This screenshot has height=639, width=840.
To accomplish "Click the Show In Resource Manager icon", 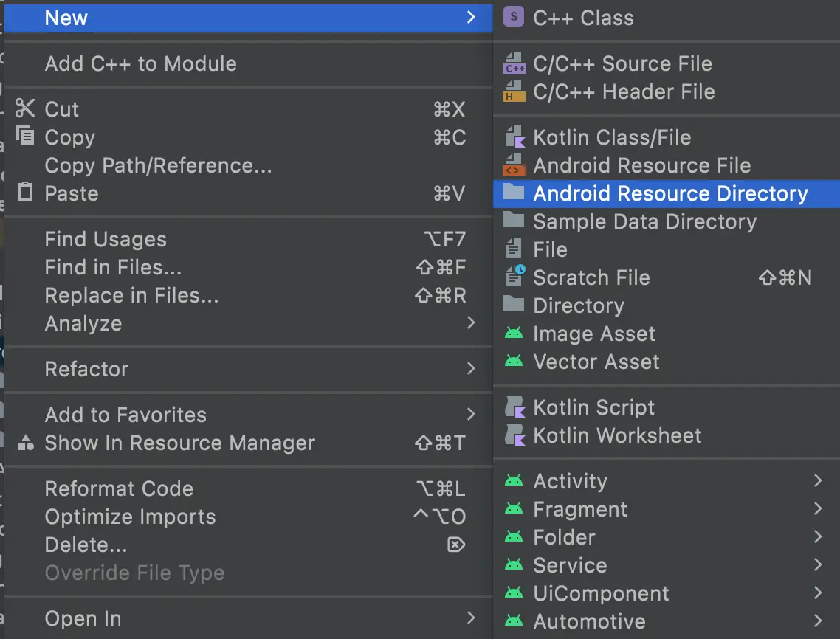I will click(26, 443).
